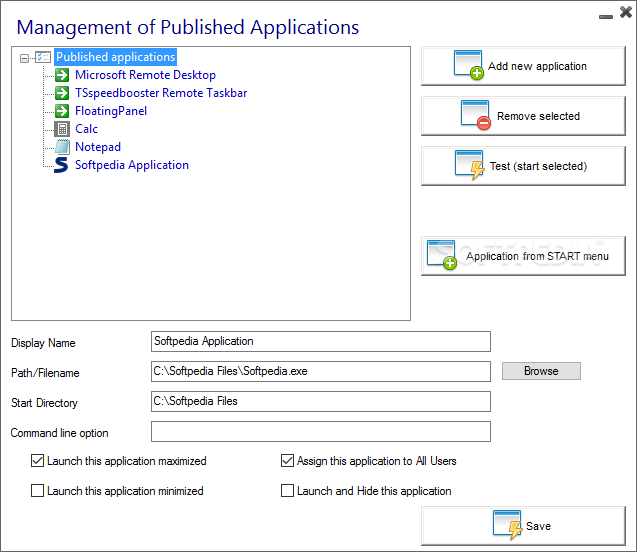Enable Launch this application minimized
Image resolution: width=637 pixels, height=552 pixels.
(37, 491)
